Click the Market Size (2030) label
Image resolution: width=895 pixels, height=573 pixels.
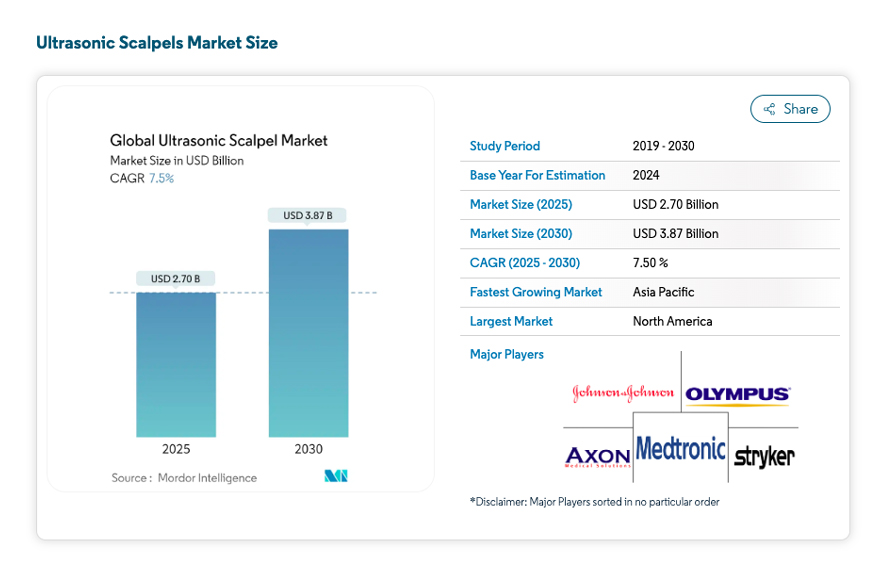point(521,233)
